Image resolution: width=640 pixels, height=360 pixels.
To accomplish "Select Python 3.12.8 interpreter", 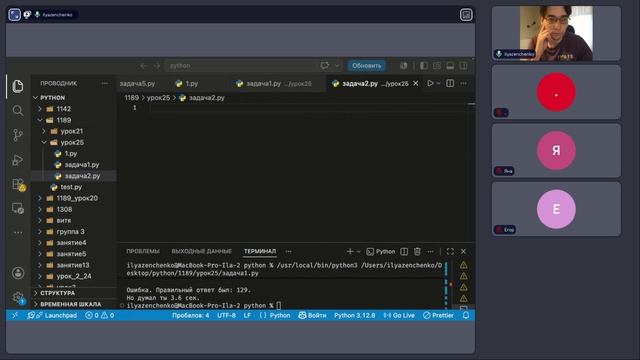I will [x=355, y=316].
